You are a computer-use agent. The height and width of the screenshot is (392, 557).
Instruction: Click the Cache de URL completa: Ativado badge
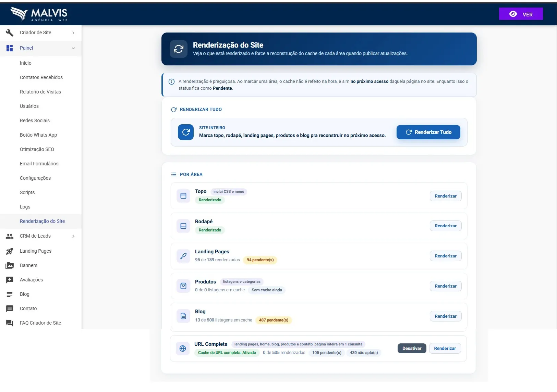pyautogui.click(x=227, y=353)
